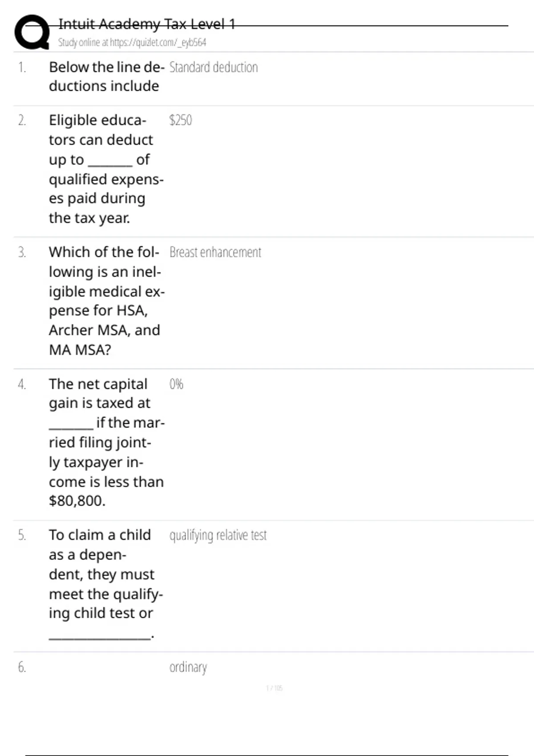The width and height of the screenshot is (534, 756).
Task: Click the Quizlet Q logo
Action: 32,32
